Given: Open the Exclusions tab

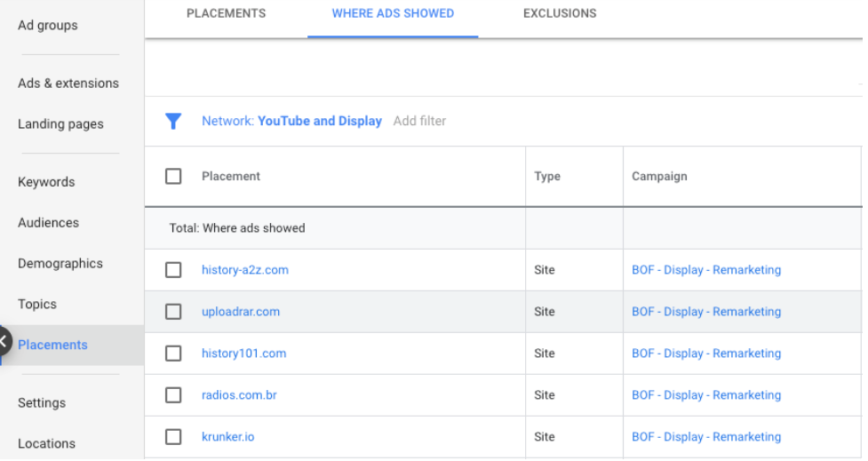Looking at the screenshot, I should coord(560,13).
